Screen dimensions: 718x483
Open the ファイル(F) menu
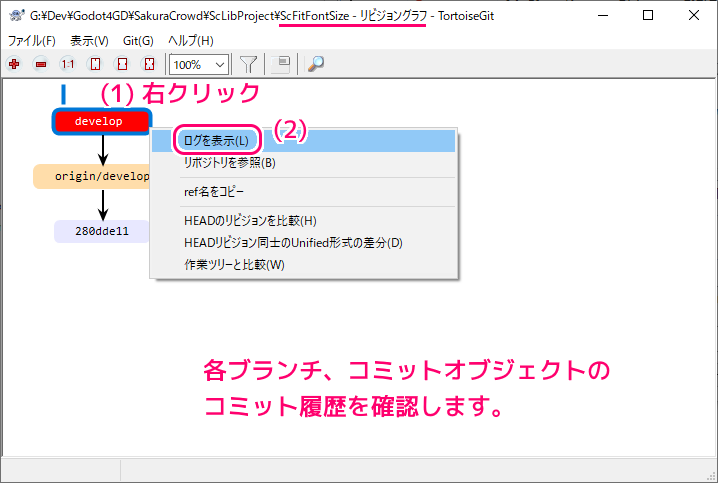[x=32, y=41]
